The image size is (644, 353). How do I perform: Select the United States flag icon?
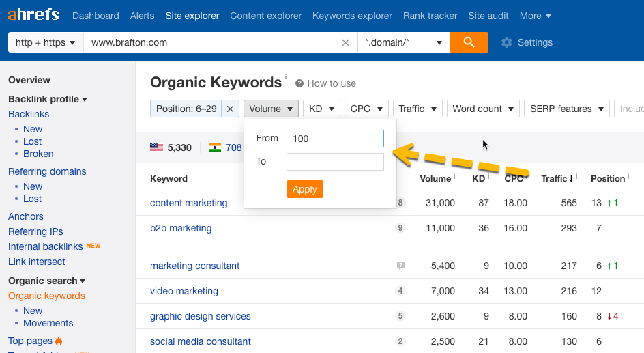(157, 147)
